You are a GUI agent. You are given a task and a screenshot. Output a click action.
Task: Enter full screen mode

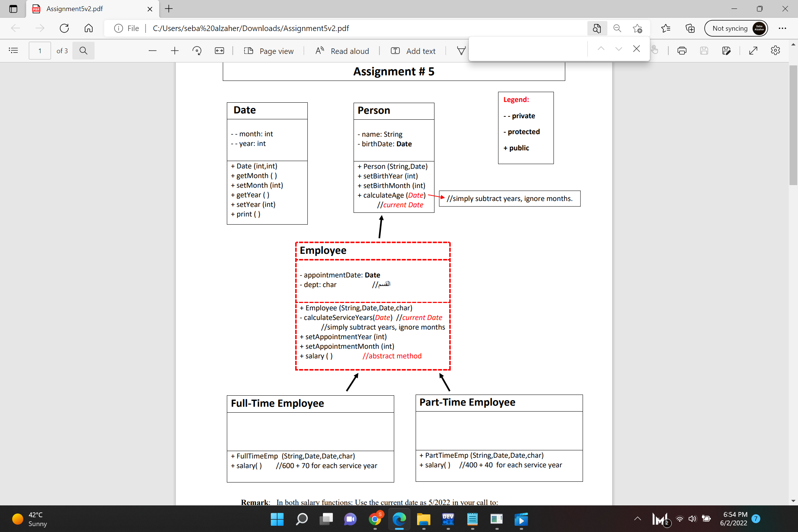[753, 51]
